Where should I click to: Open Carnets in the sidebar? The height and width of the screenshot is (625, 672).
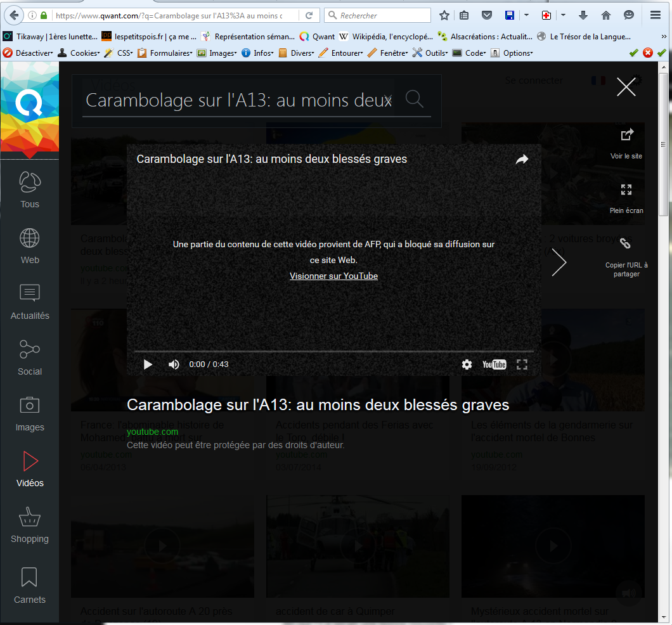(x=30, y=586)
